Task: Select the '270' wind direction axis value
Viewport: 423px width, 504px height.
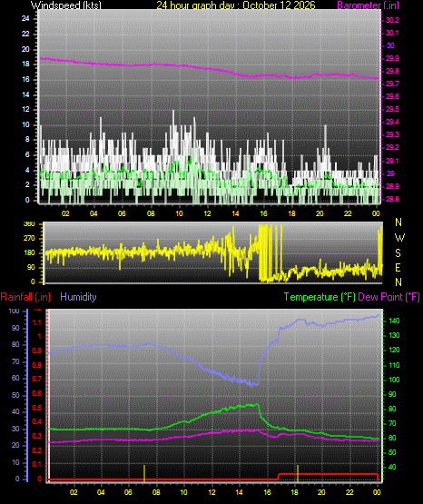Action: (29, 239)
